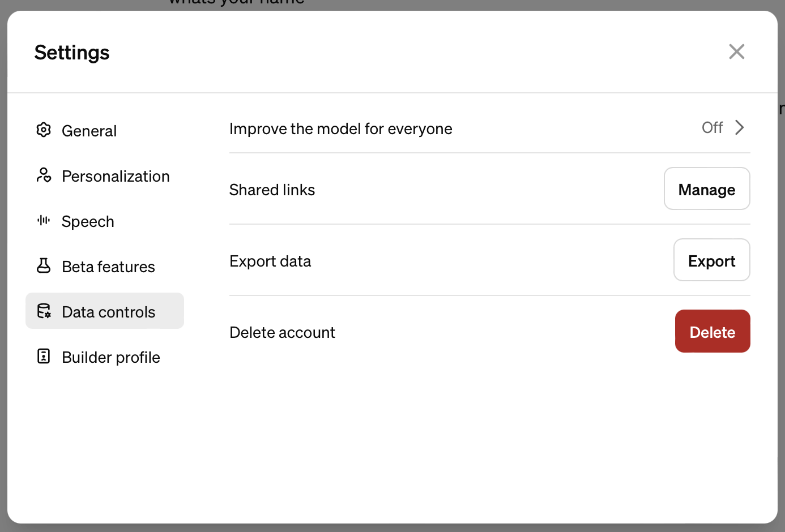Click the Beta features flask icon
The height and width of the screenshot is (532, 785).
point(44,266)
